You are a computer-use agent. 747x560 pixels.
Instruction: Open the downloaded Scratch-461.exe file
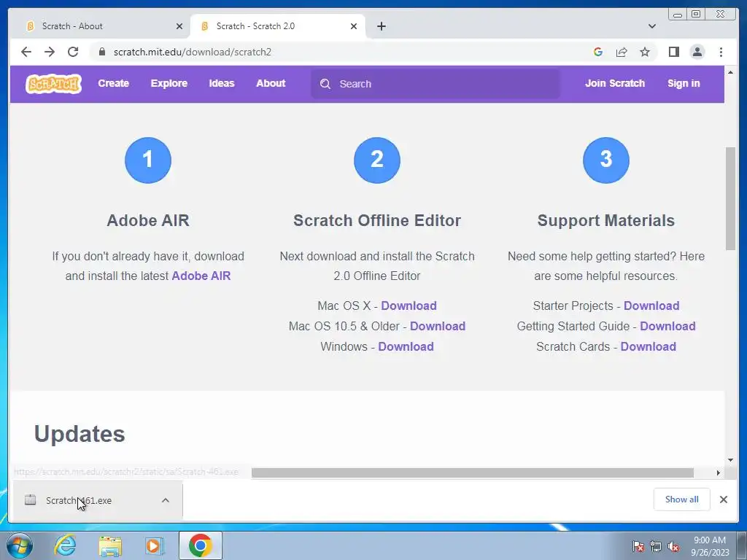[79, 500]
